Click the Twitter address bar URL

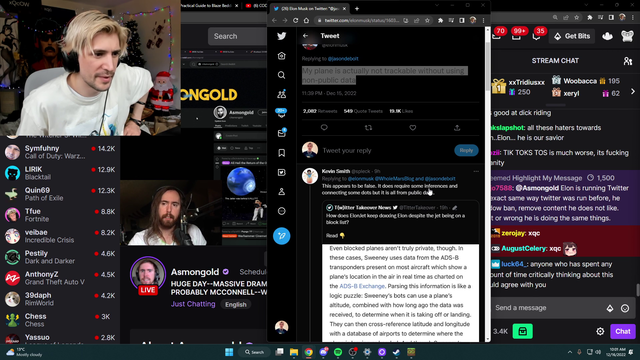click(x=361, y=20)
